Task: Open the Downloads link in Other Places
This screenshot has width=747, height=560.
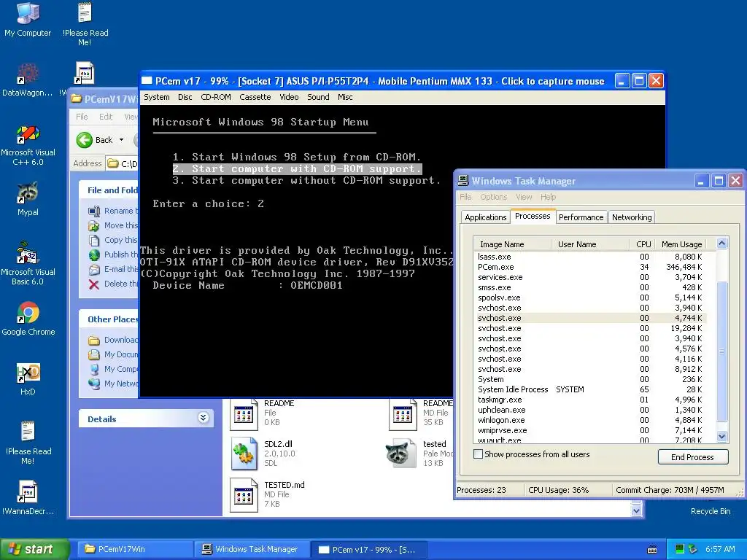Action: pos(120,340)
